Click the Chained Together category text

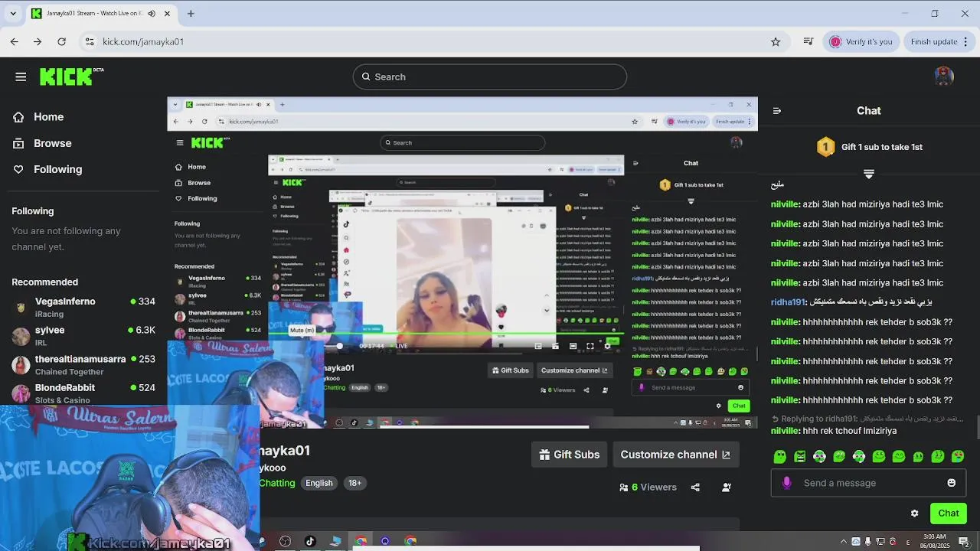pyautogui.click(x=69, y=372)
